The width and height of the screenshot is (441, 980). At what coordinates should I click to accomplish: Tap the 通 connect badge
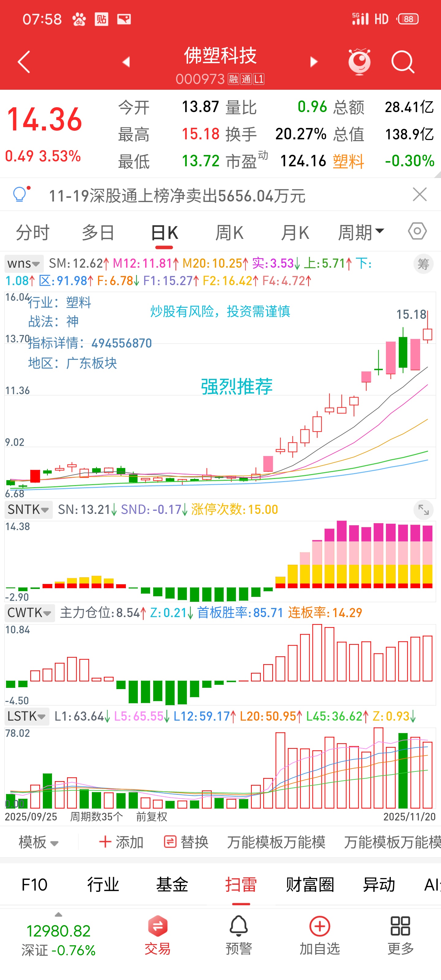pyautogui.click(x=246, y=79)
